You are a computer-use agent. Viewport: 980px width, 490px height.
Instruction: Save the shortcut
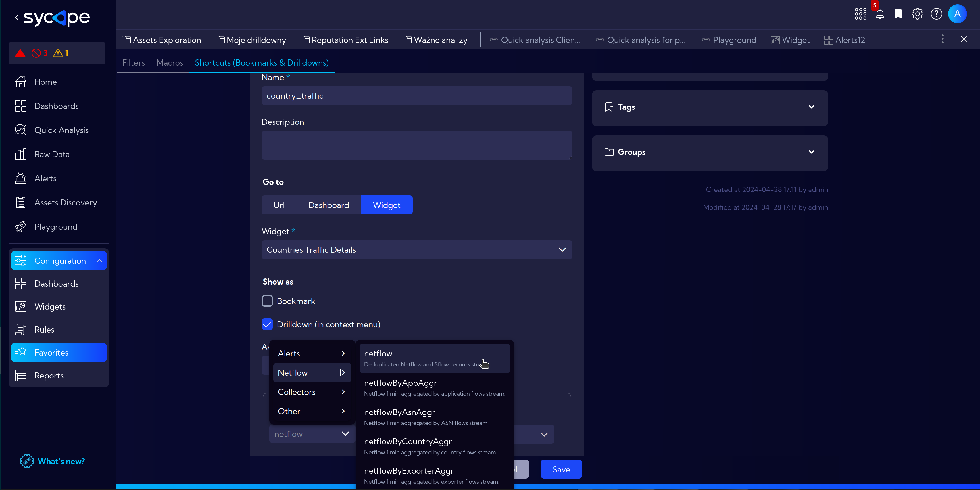click(x=561, y=469)
